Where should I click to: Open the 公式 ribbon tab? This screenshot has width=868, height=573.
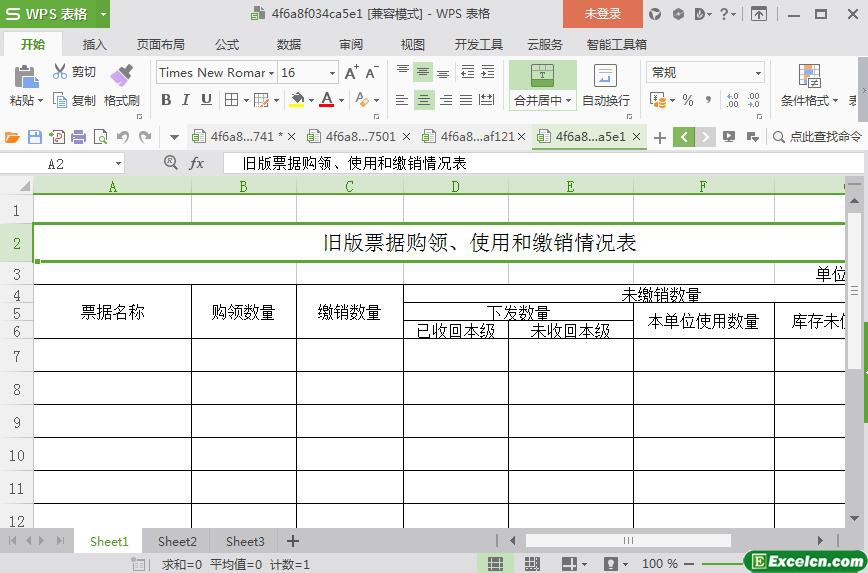pos(227,44)
